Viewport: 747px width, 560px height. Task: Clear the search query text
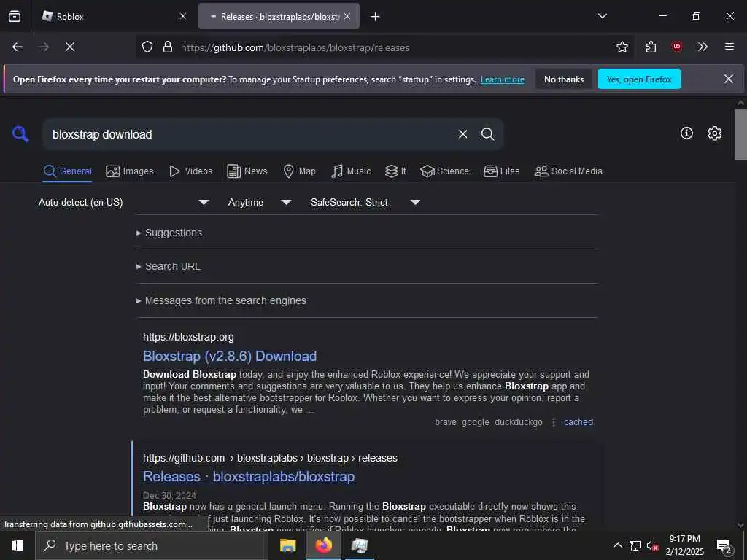click(x=462, y=134)
